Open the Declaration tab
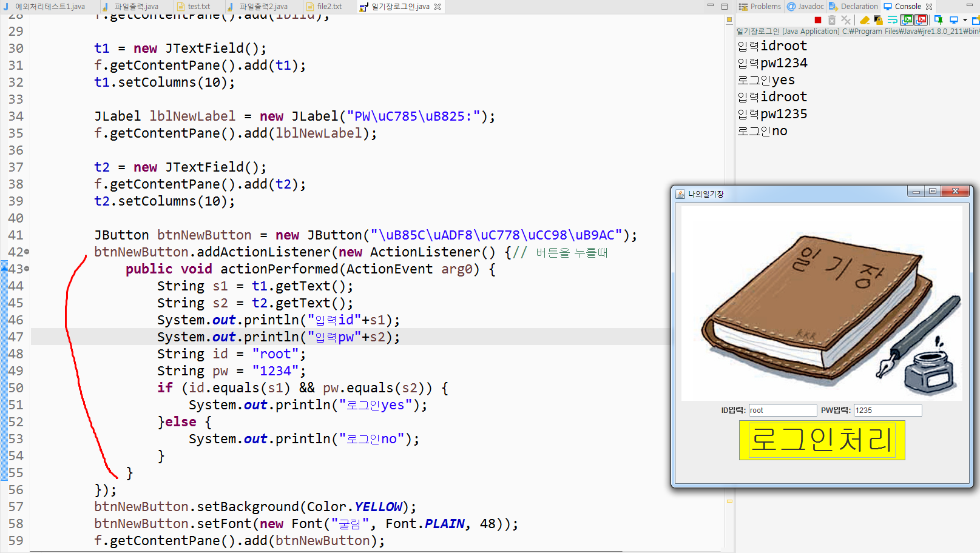Screen dimensions: 980x553 (853, 7)
